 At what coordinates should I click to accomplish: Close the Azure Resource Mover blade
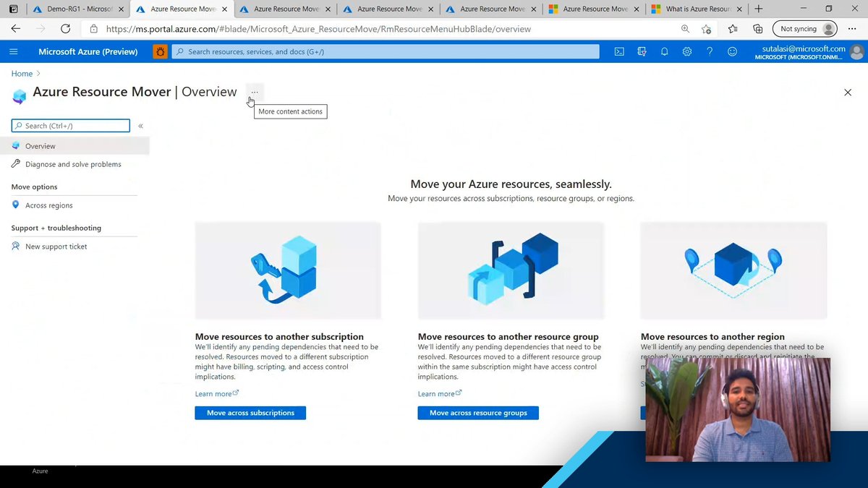coord(848,93)
